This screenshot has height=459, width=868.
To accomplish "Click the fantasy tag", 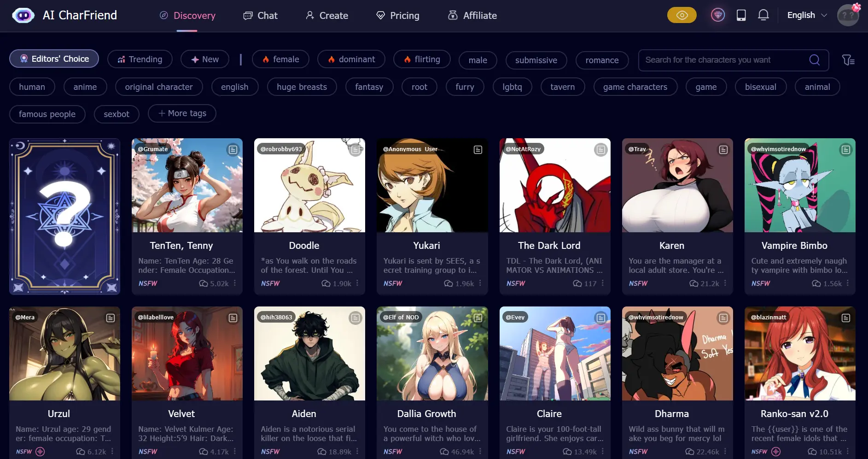I will (369, 87).
